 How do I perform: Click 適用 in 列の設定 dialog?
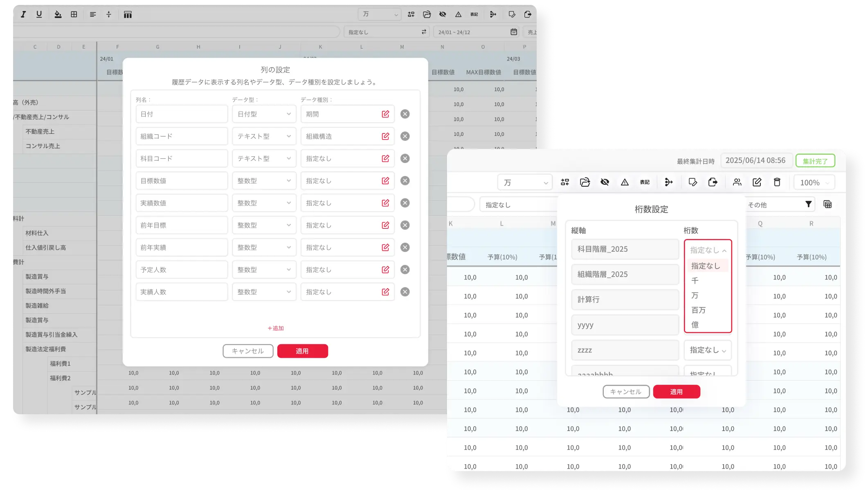(x=302, y=351)
